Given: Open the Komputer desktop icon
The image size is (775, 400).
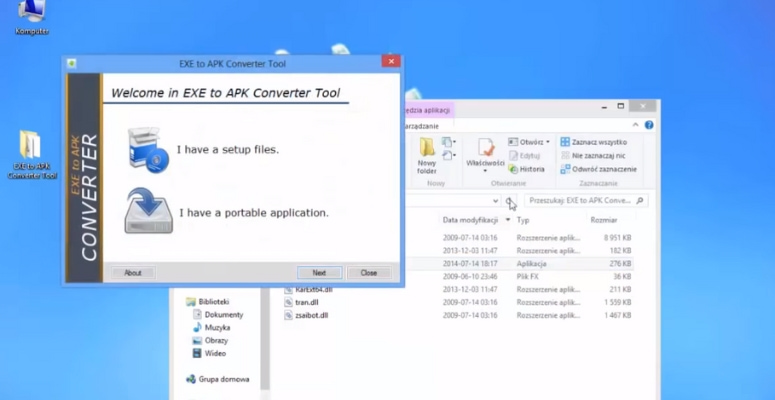Looking at the screenshot, I should click(32, 14).
